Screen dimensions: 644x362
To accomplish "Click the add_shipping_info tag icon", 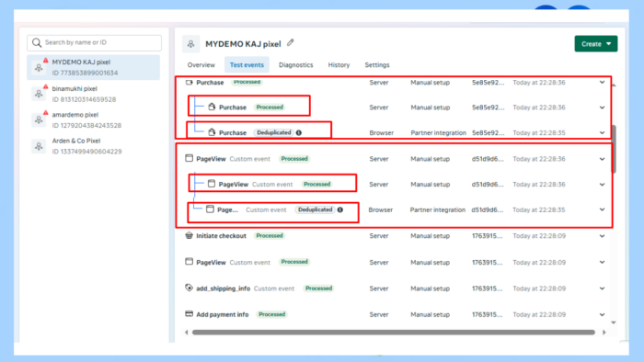I will point(189,288).
